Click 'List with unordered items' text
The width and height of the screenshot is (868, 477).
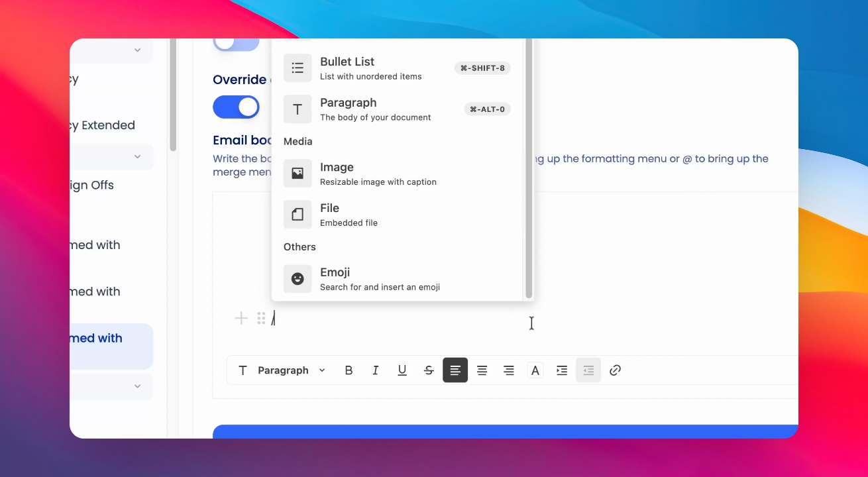(x=371, y=77)
